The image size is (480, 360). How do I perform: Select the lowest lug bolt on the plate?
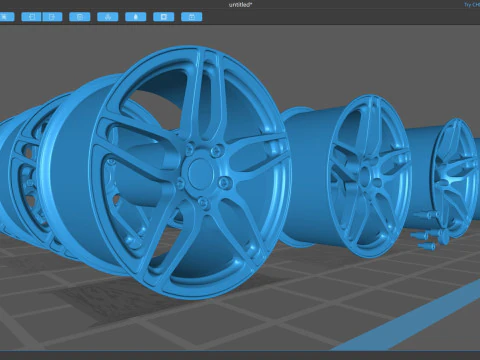426,246
